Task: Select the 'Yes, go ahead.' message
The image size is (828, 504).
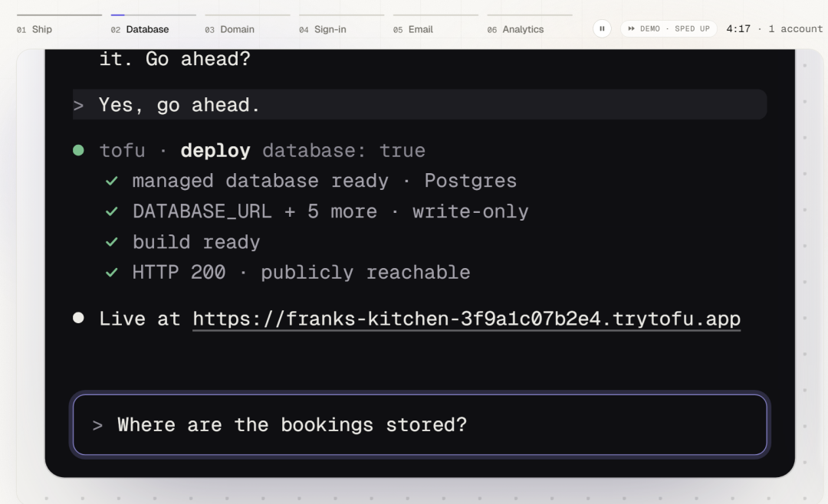Action: click(420, 104)
